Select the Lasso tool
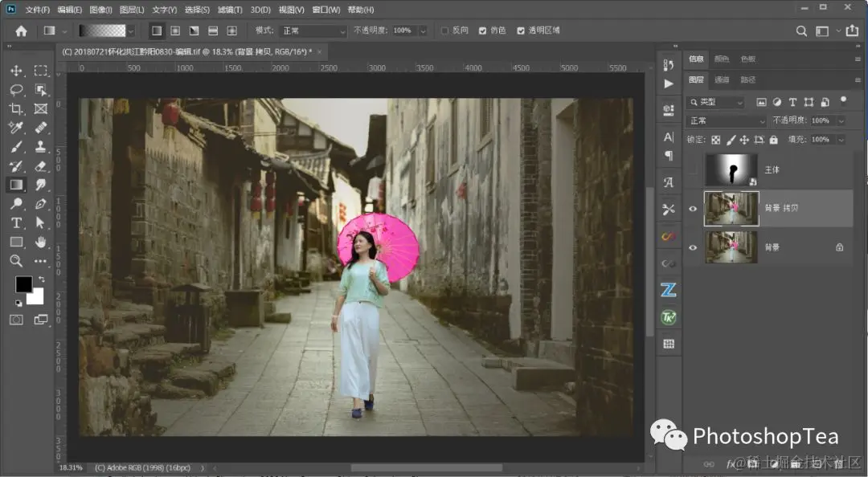The image size is (868, 477). pyautogui.click(x=16, y=90)
